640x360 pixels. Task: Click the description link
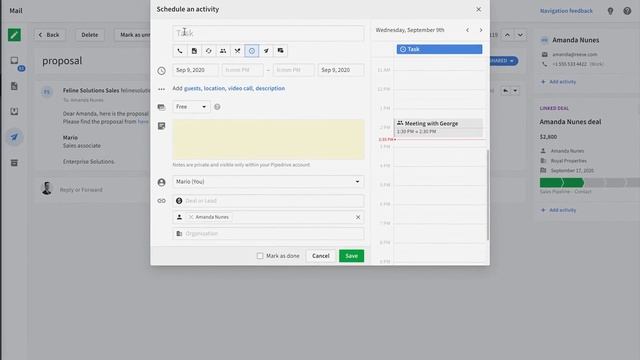270,88
